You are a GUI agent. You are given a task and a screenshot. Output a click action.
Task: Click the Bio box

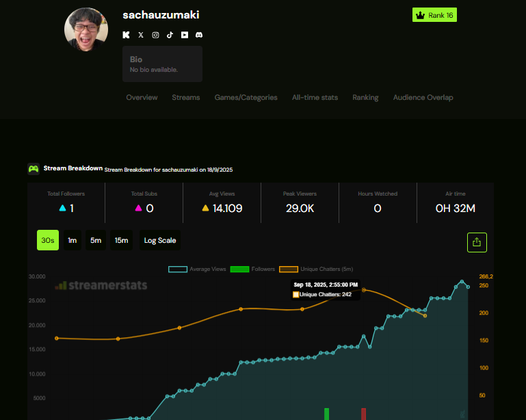162,64
